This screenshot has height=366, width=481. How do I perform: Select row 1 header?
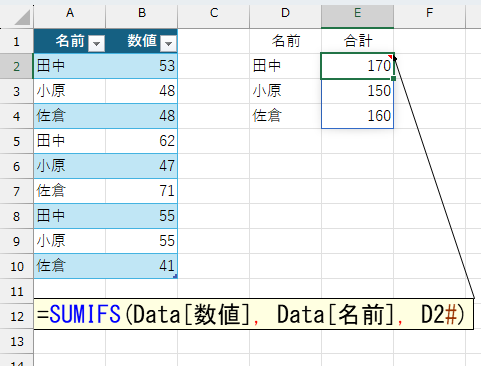17,41
